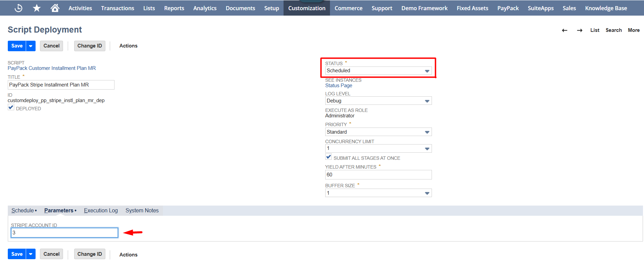This screenshot has height=269, width=644.
Task: Go to previous record with left arrow
Action: point(564,30)
